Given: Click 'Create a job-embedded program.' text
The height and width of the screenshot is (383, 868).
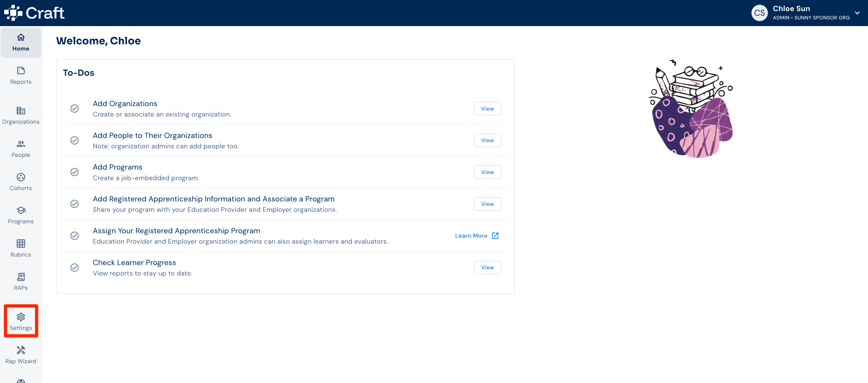Looking at the screenshot, I should [146, 178].
